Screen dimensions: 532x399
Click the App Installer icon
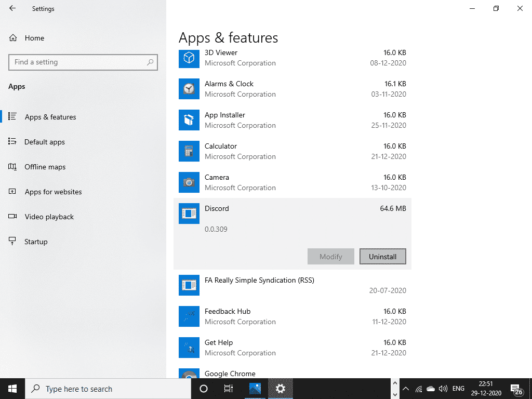click(189, 120)
